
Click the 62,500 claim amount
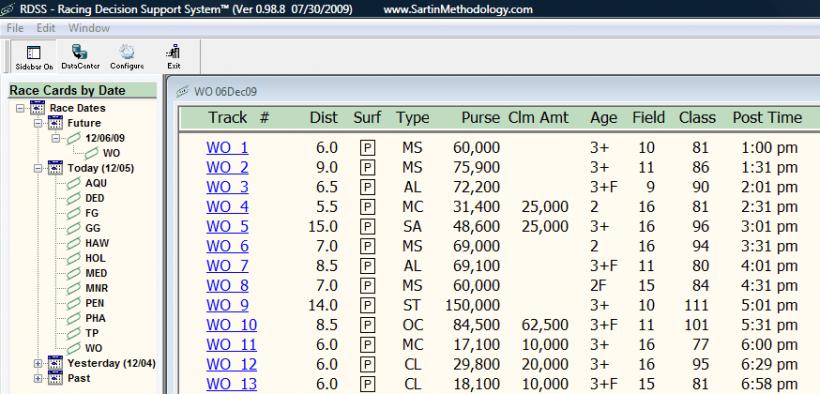tap(544, 325)
